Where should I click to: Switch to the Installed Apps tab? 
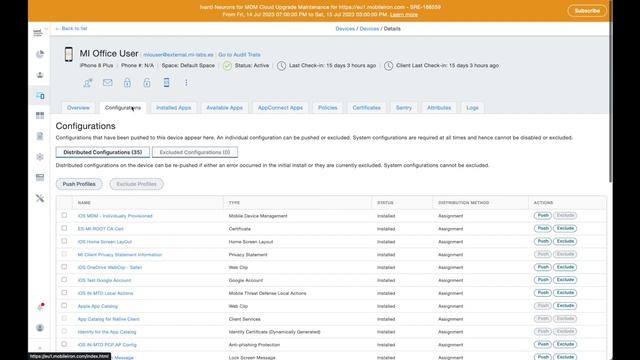(173, 108)
